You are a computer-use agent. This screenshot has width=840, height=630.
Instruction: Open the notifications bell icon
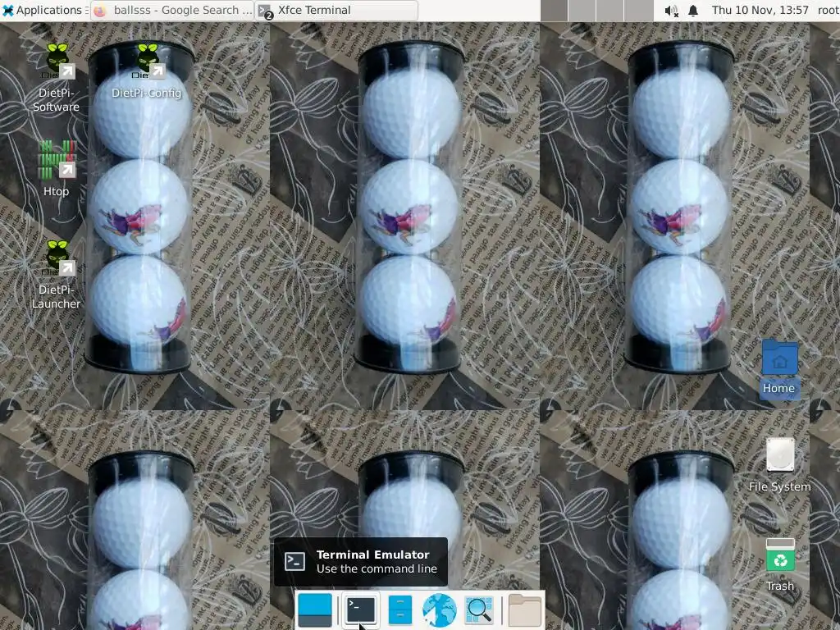tap(693, 10)
